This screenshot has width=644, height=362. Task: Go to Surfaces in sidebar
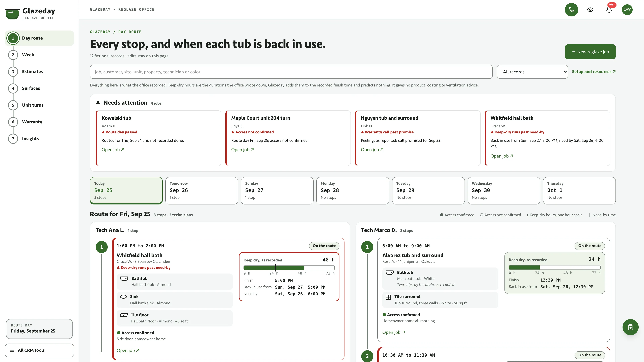[31, 88]
